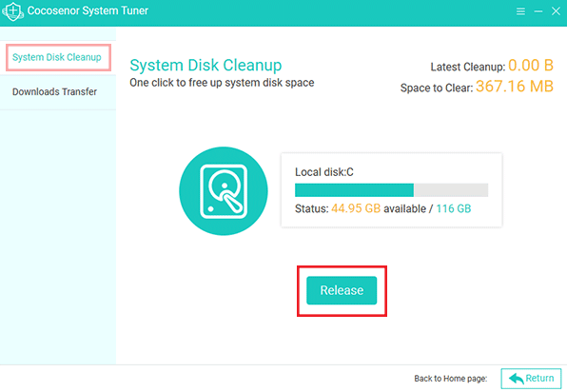Click the System Disk Cleanup heading
The image size is (567, 392).
coord(205,66)
